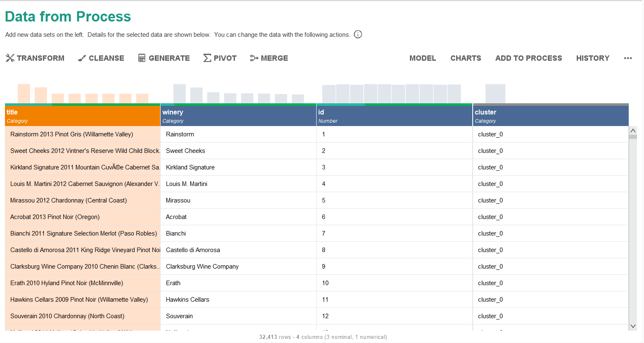Select title cell 'Rainstorm 2013 Pinot Gris (Willamette Valley)'
644x343 pixels.
(83, 134)
